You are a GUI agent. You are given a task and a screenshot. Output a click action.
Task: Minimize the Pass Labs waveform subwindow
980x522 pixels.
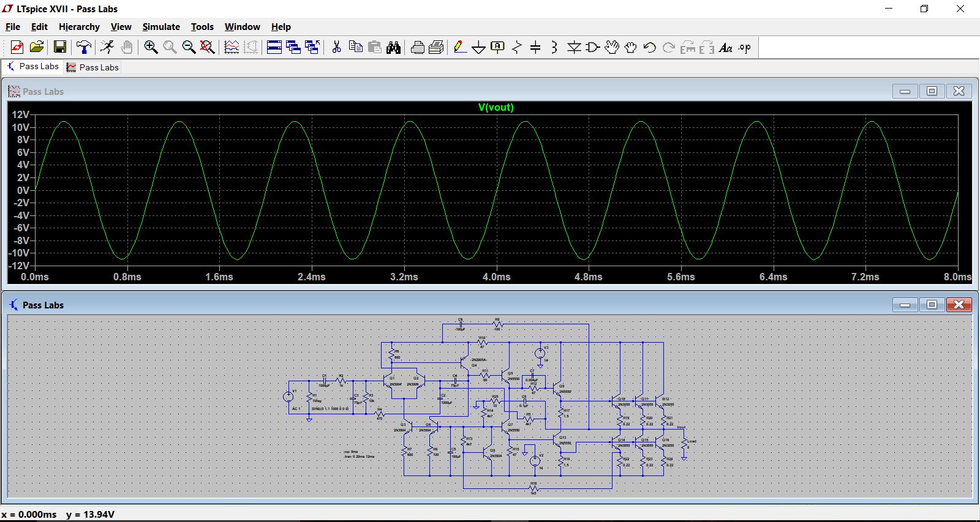pyautogui.click(x=905, y=91)
